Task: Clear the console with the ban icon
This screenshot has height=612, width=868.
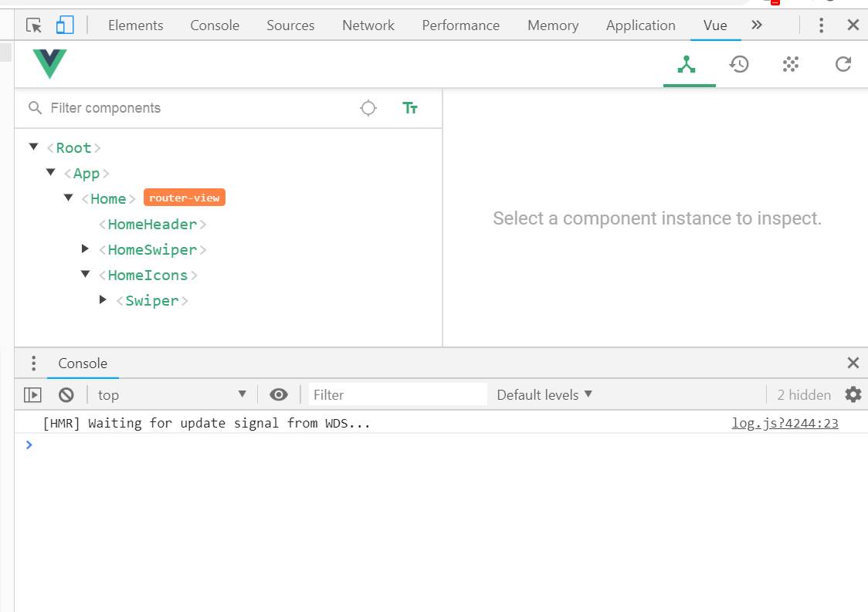Action: pyautogui.click(x=66, y=394)
